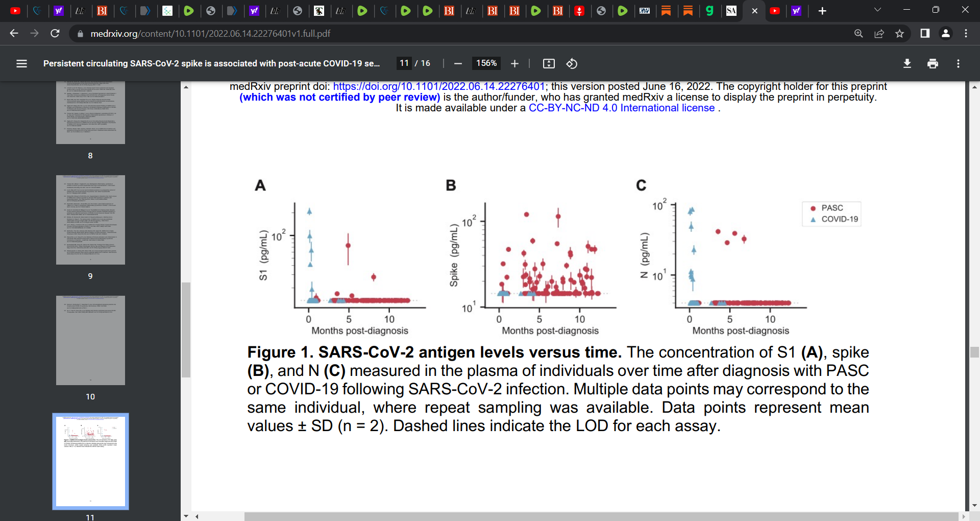Switch to the SA tab

point(731,11)
